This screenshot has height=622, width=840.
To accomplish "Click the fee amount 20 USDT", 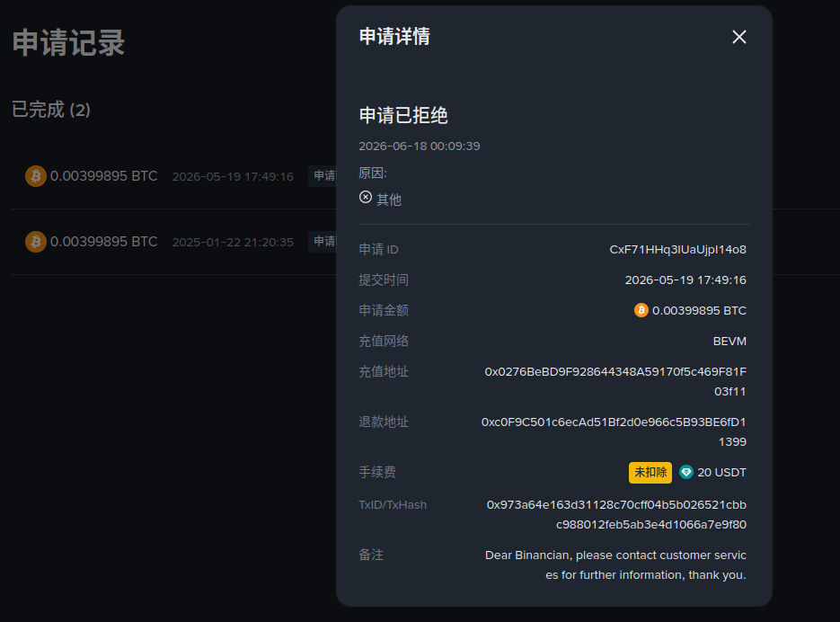I will pos(721,473).
